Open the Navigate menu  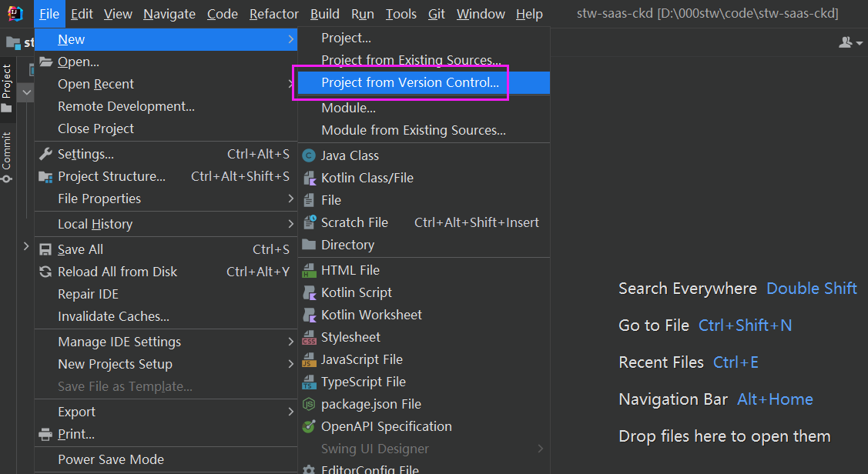[x=169, y=14]
